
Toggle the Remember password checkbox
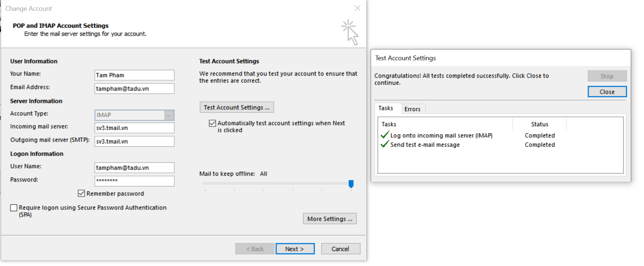[x=81, y=194]
